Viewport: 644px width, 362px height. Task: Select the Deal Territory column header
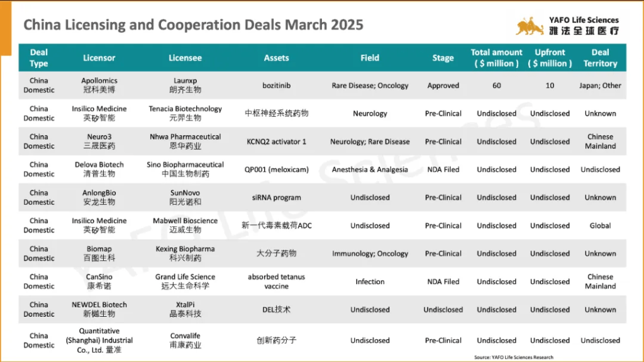click(x=600, y=58)
